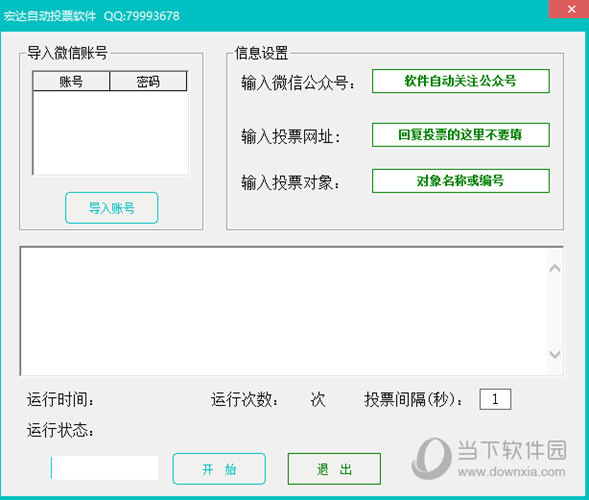This screenshot has height=500, width=589.
Task: Click the 开始 button
Action: pos(219,469)
